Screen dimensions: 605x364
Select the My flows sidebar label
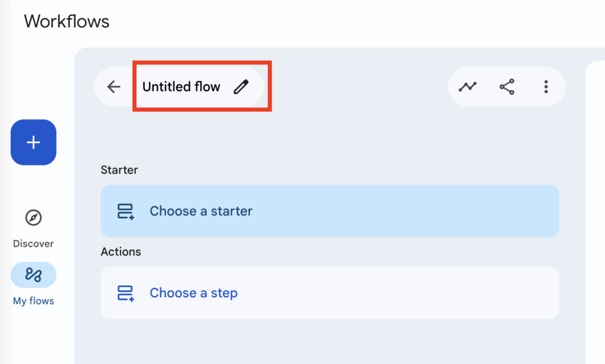34,301
